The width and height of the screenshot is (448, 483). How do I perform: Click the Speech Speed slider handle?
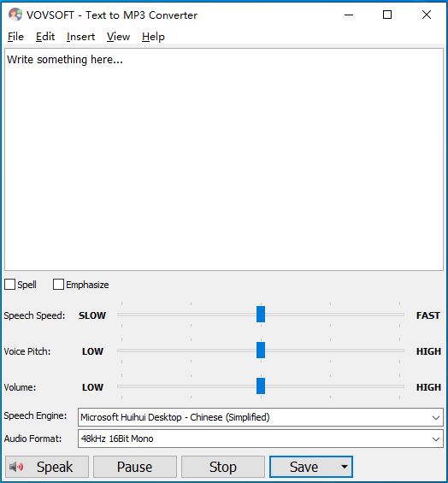261,315
